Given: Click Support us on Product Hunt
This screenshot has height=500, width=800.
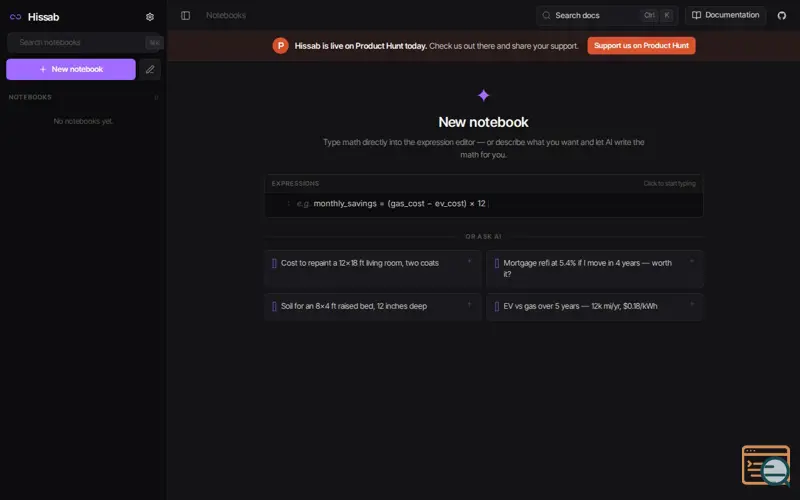Looking at the screenshot, I should [x=641, y=45].
